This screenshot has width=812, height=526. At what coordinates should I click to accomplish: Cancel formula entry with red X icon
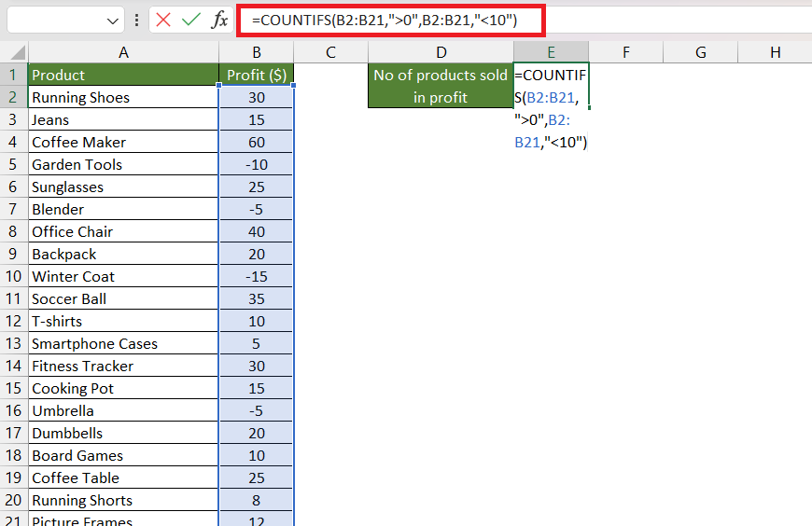pyautogui.click(x=163, y=21)
